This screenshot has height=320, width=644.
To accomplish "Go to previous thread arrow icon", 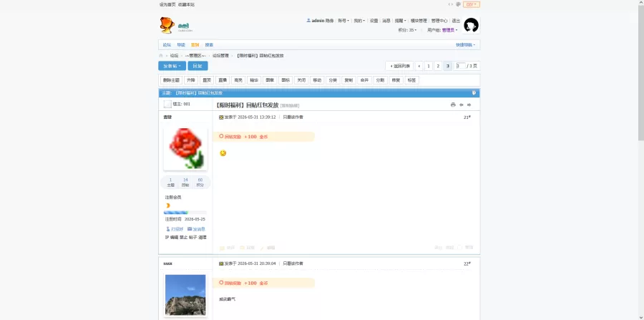I will click(x=462, y=105).
